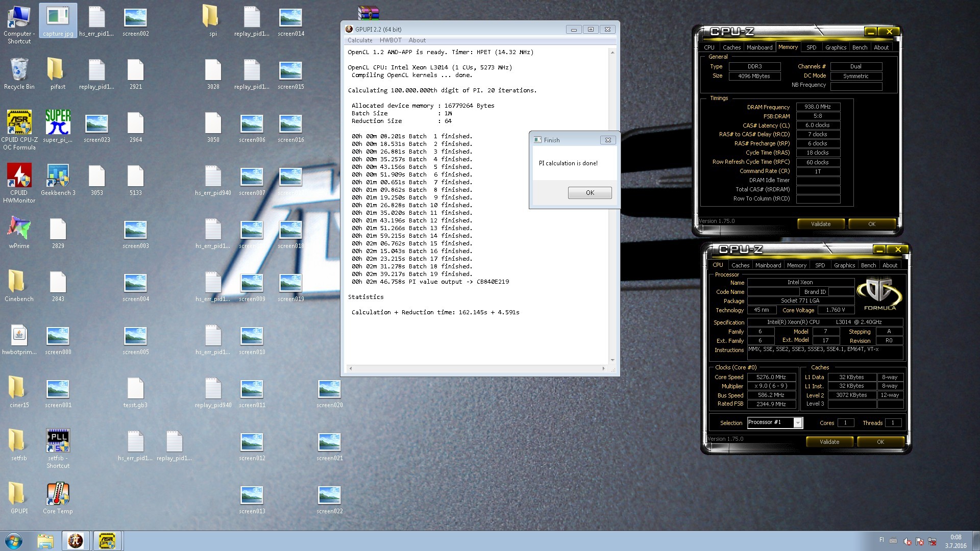Launch Geekbench 3 from desktop
Screen dimensions: 980x551
pos(58,180)
